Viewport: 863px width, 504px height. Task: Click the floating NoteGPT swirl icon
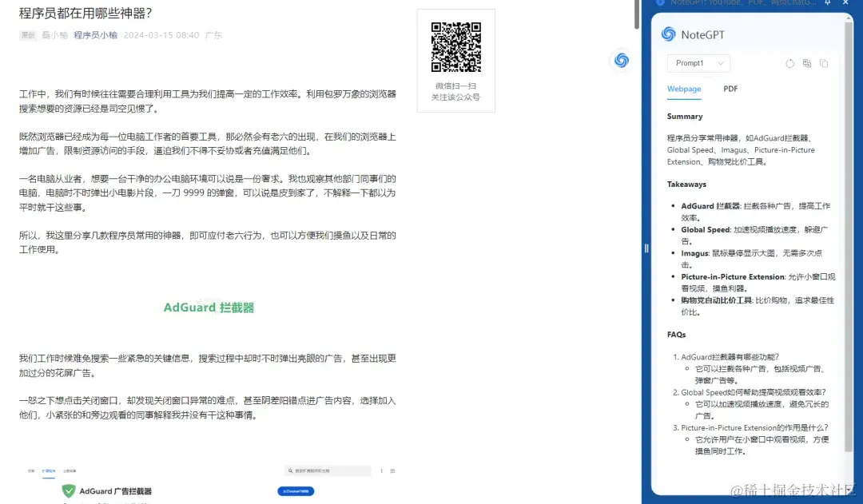(x=622, y=60)
